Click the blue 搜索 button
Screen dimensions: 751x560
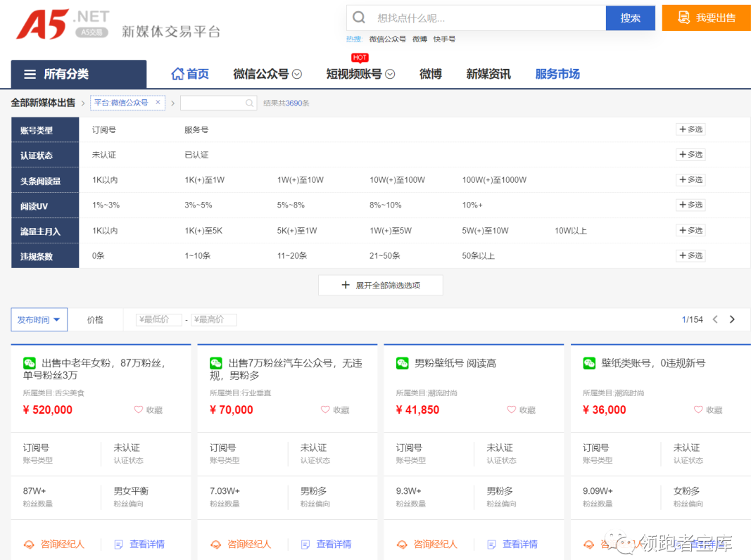click(630, 18)
